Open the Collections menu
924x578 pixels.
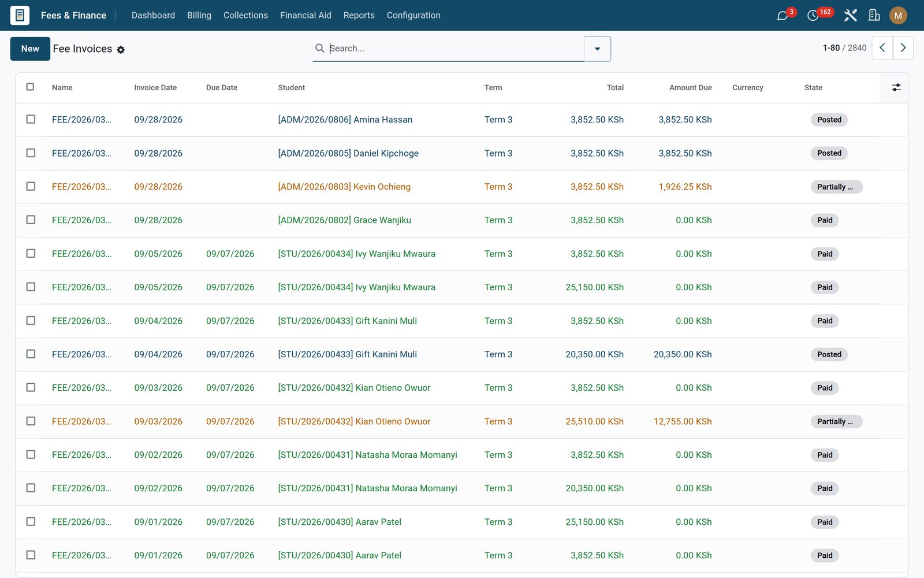(245, 16)
